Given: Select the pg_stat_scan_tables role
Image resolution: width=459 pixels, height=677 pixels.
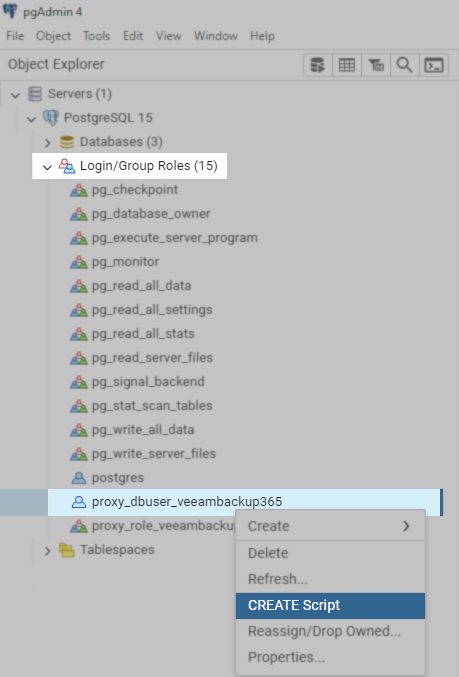Looking at the screenshot, I should (x=152, y=406).
